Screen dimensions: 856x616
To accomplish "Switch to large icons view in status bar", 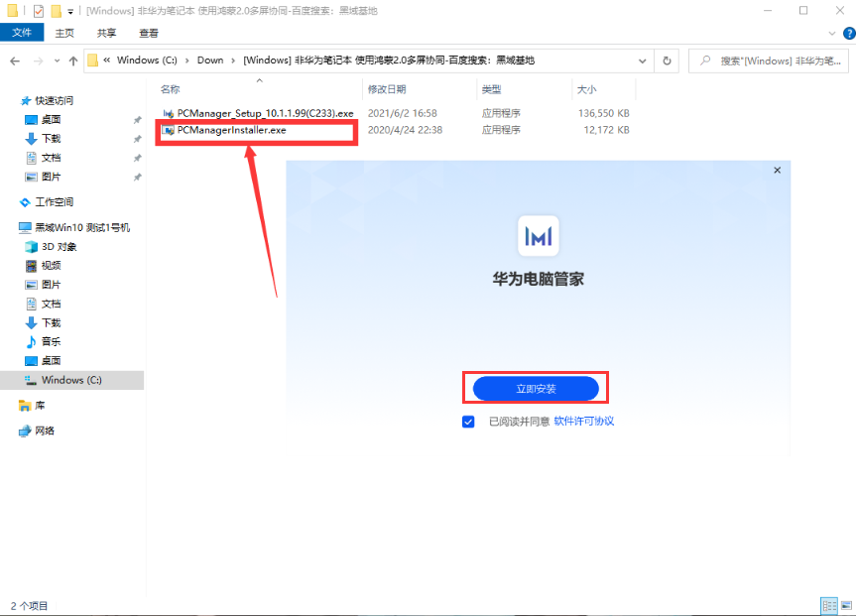I will tap(847, 606).
